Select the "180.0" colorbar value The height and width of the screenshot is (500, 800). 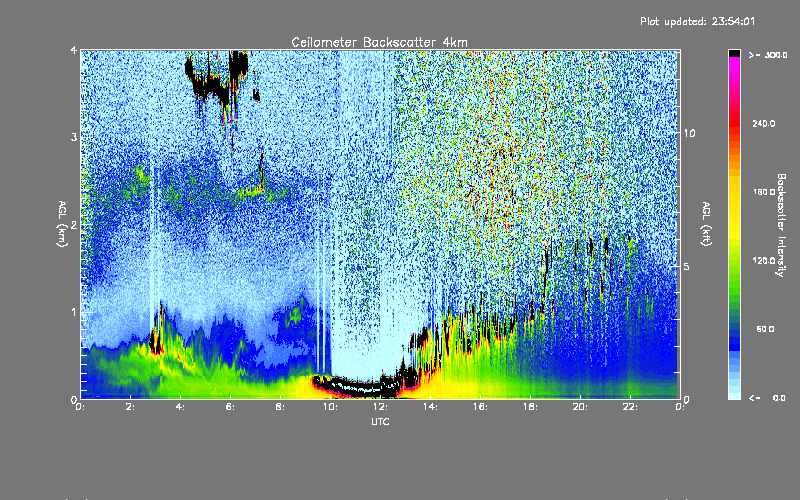(x=764, y=192)
